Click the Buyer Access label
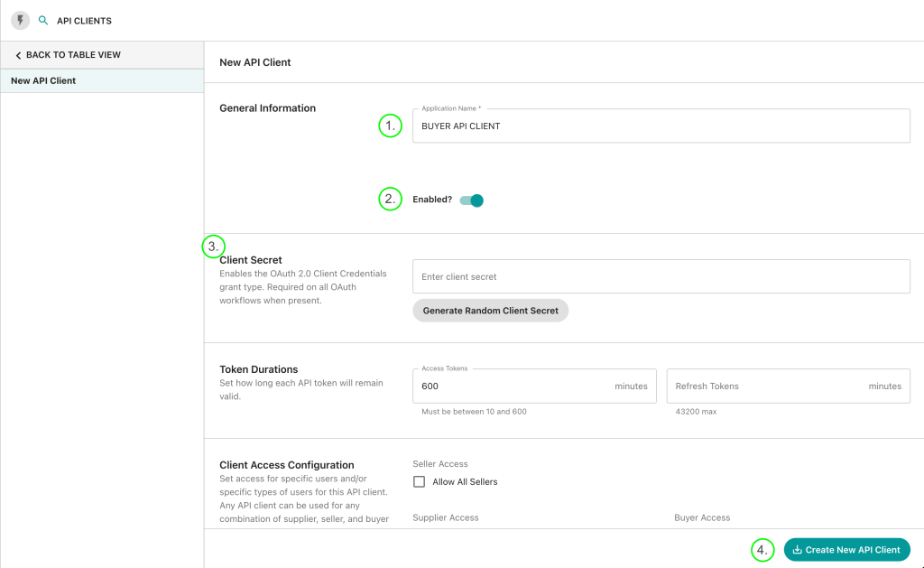The width and height of the screenshot is (924, 568). tap(701, 518)
